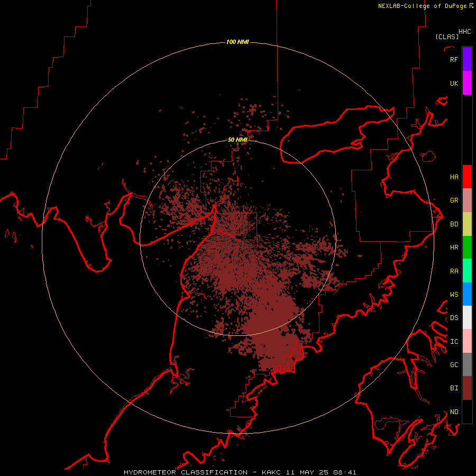The image size is (476, 476).
Task: Click the HHC product label
Action: 464,32
